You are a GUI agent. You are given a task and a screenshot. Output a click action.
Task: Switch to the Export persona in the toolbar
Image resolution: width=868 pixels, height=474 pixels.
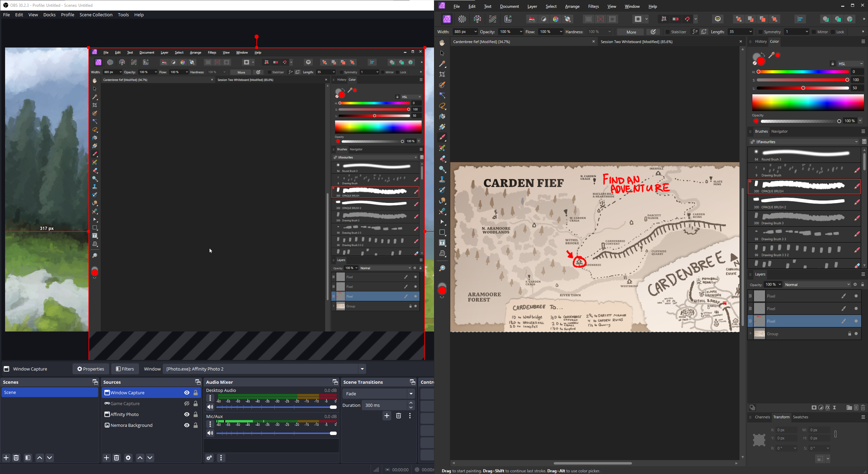click(x=508, y=19)
